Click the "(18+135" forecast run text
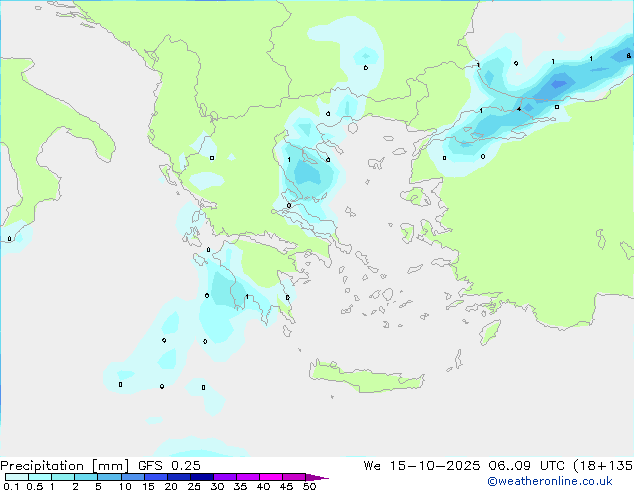Screen dimensions: 634x490 pyautogui.click(x=603, y=466)
